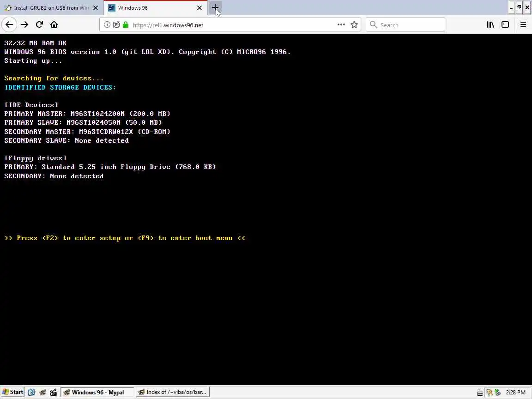Open the Start menu
Image resolution: width=532 pixels, height=399 pixels.
coord(12,392)
